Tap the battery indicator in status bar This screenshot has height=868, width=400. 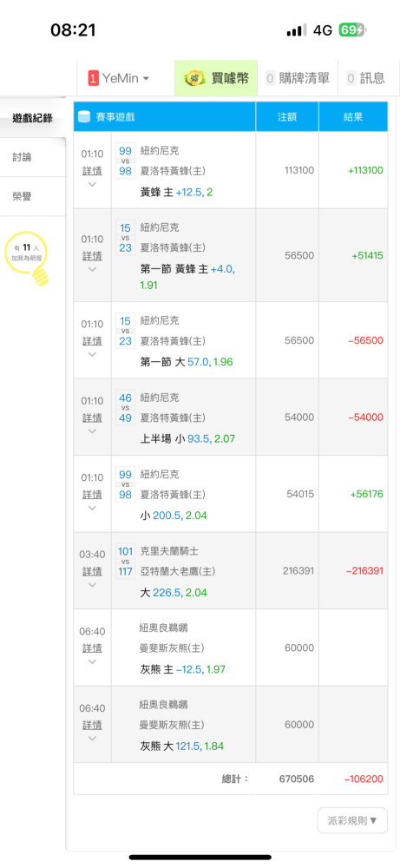coord(353,30)
